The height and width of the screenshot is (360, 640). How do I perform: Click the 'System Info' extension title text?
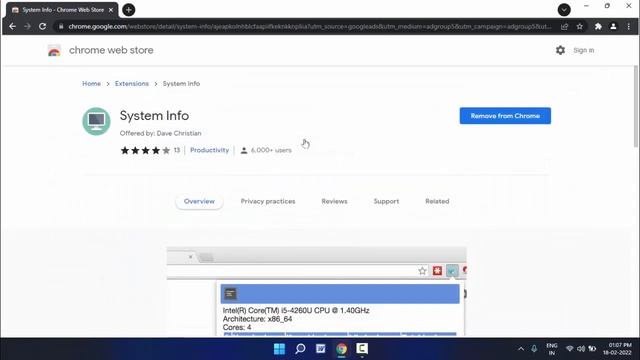click(154, 116)
